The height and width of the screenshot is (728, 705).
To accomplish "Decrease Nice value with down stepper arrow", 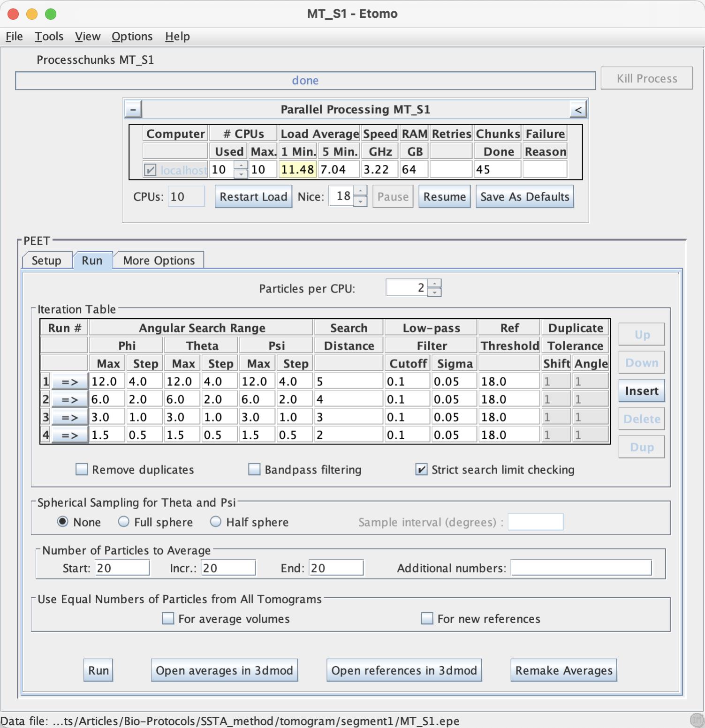I will click(360, 201).
